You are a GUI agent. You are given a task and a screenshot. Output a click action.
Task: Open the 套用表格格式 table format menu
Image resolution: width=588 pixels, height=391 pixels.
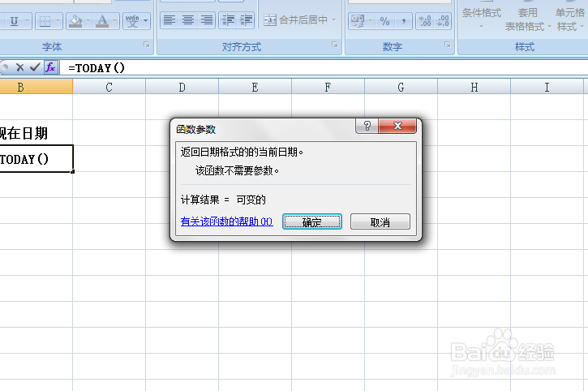(528, 19)
